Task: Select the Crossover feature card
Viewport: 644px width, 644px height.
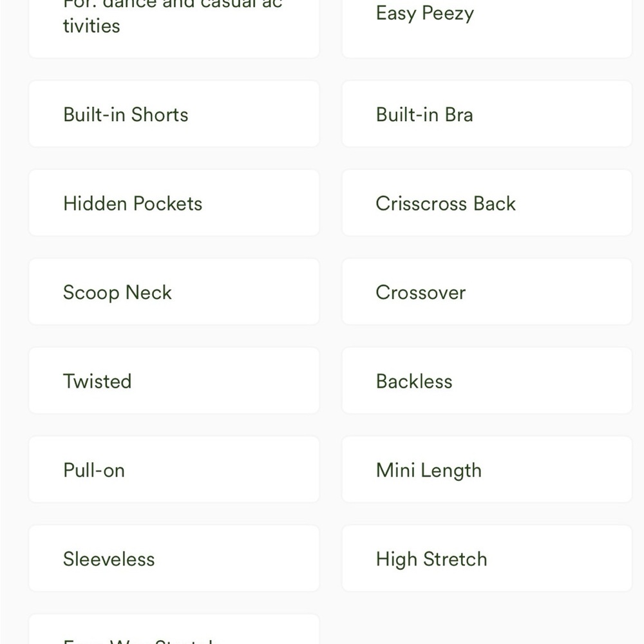Action: [487, 292]
